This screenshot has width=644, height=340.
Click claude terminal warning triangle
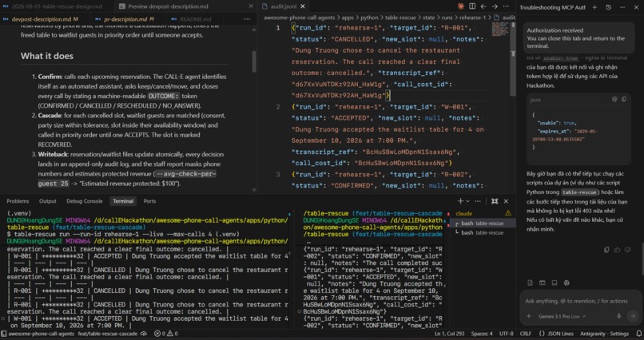(508, 213)
